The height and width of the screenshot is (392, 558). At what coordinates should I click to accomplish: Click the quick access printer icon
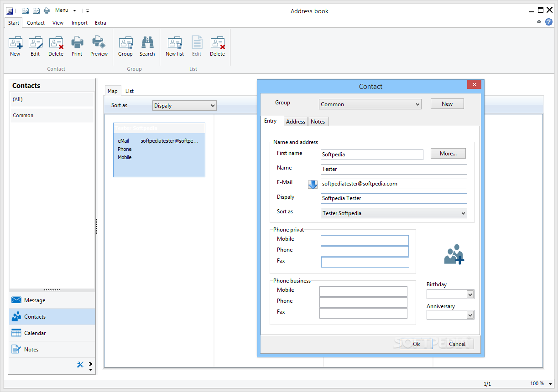point(47,11)
